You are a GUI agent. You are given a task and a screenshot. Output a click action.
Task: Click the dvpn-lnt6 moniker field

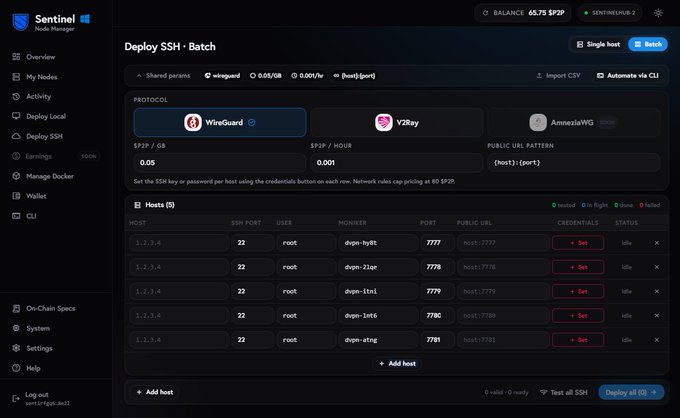378,316
